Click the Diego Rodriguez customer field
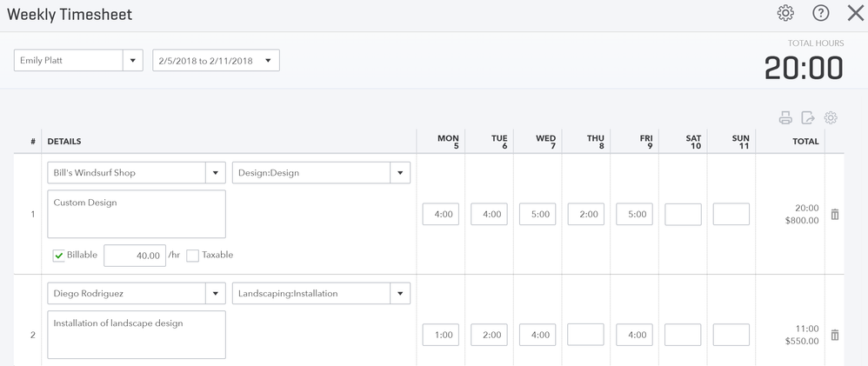Viewport: 868px width, 366px height. coord(127,294)
